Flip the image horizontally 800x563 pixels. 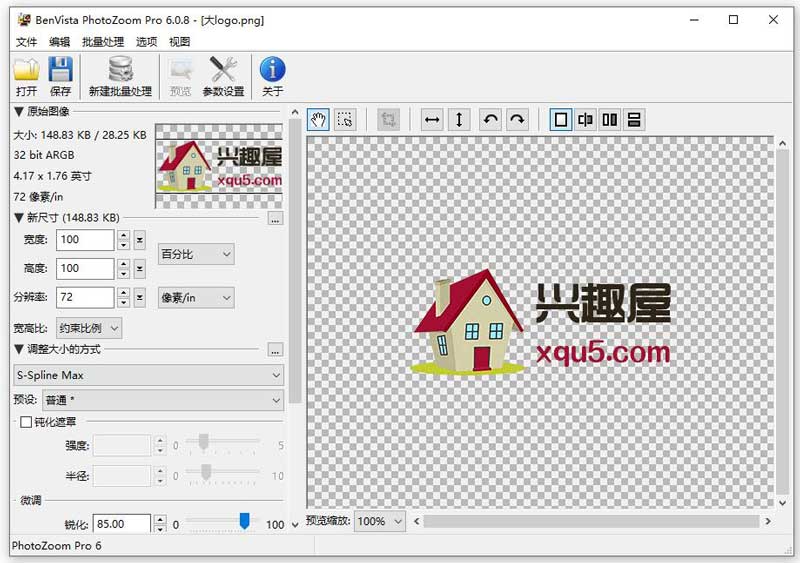[432, 120]
